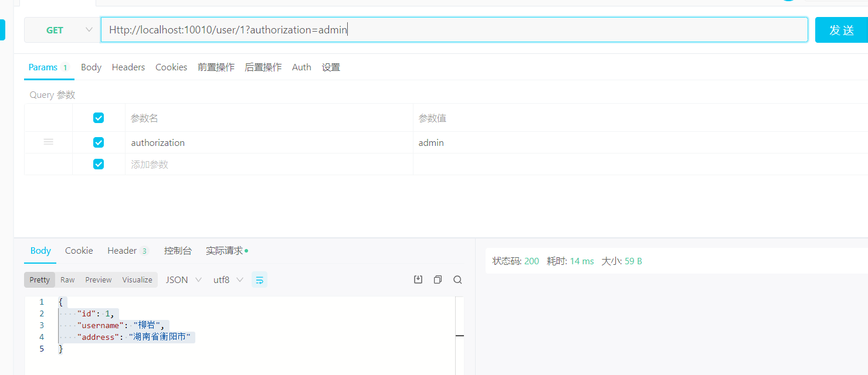Select the response Cookie tab
Screen dimensions: 868x375
pos(79,251)
